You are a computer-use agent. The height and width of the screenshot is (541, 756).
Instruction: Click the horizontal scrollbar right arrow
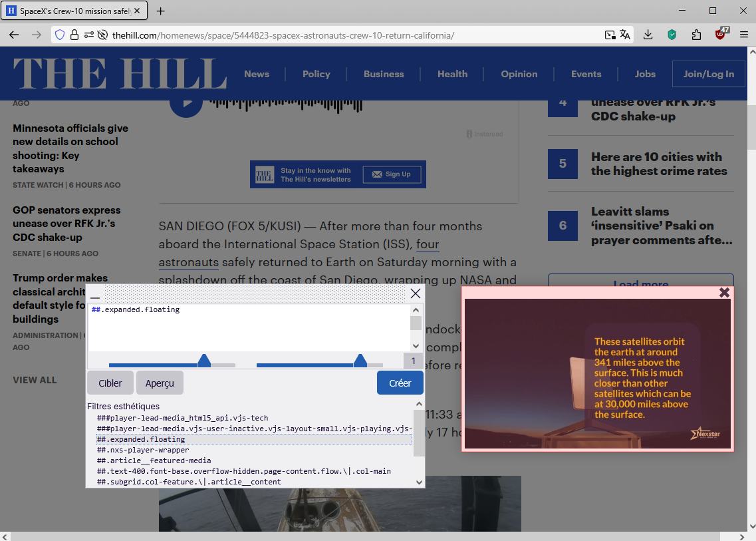pyautogui.click(x=742, y=536)
